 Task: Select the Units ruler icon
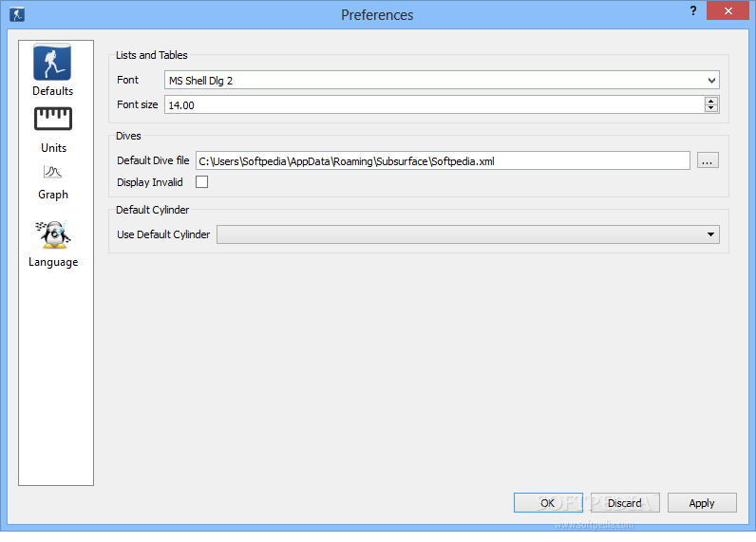click(53, 120)
